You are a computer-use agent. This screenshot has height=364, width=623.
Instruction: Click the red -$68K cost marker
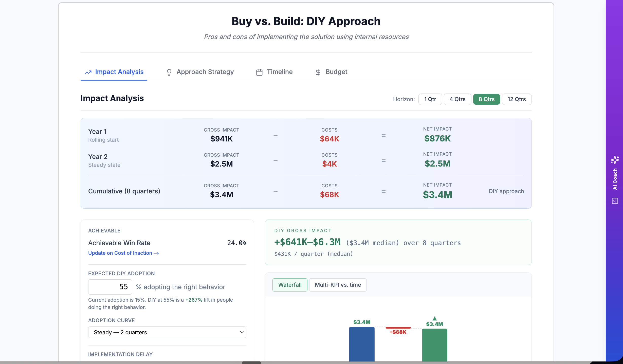pyautogui.click(x=398, y=328)
